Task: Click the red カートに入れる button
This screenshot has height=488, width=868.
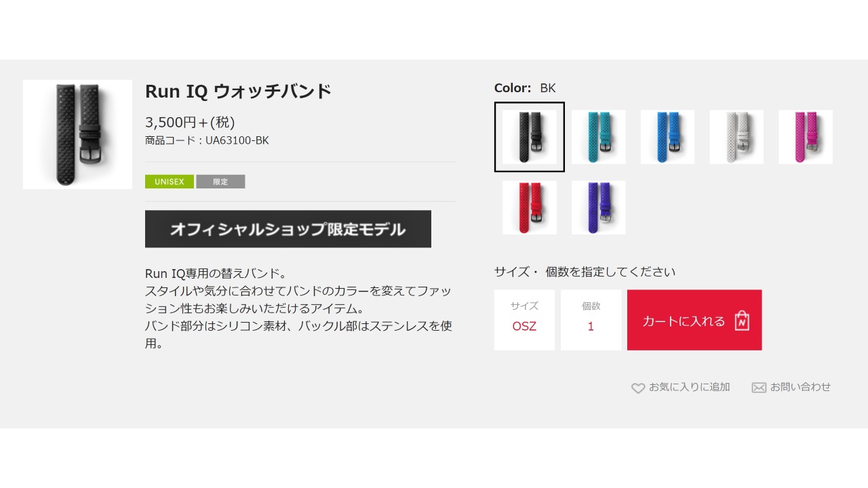Action: click(684, 321)
